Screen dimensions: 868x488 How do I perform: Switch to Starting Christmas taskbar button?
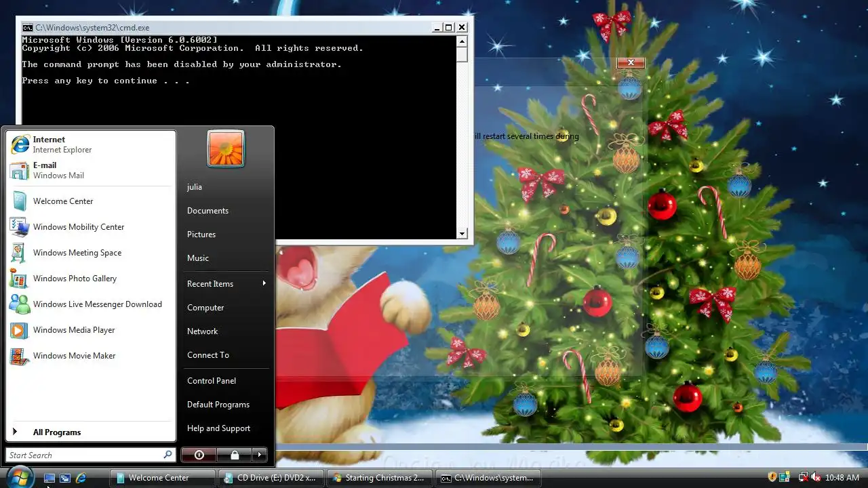(380, 478)
